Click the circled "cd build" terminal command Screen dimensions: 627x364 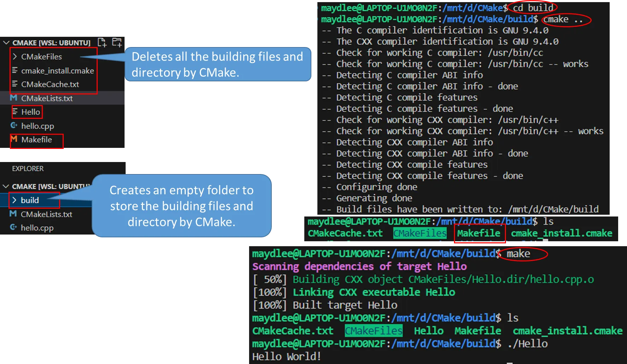(x=533, y=8)
